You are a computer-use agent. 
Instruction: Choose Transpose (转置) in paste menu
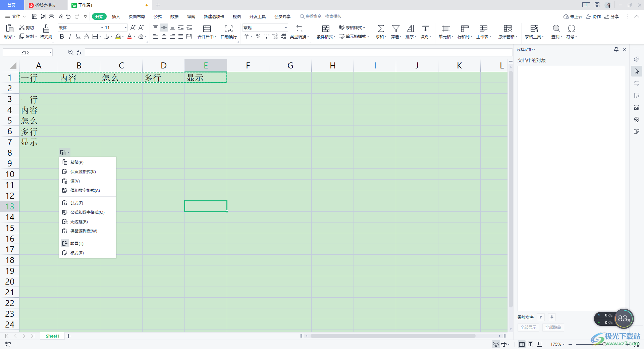tap(88, 244)
